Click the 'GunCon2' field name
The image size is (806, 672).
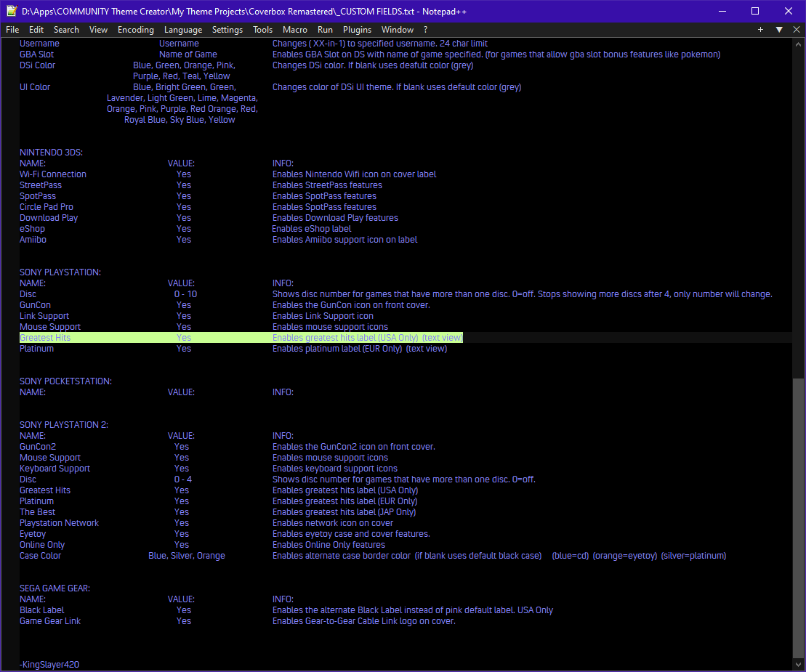tap(38, 447)
